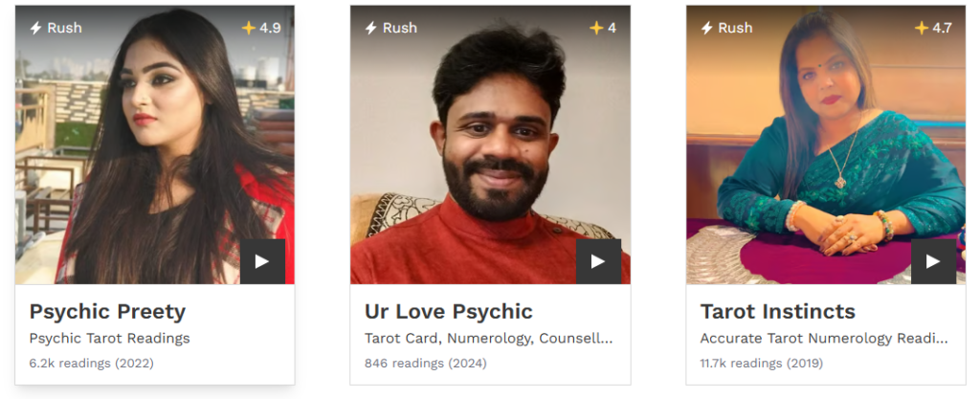This screenshot has width=980, height=399.
Task: Click the star icon beside rating 4
Action: coord(596,28)
